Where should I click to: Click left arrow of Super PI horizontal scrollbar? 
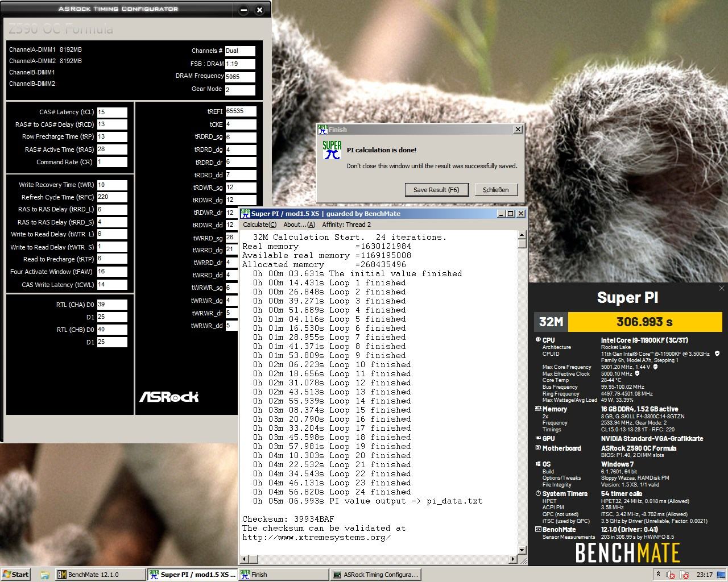coord(245,559)
